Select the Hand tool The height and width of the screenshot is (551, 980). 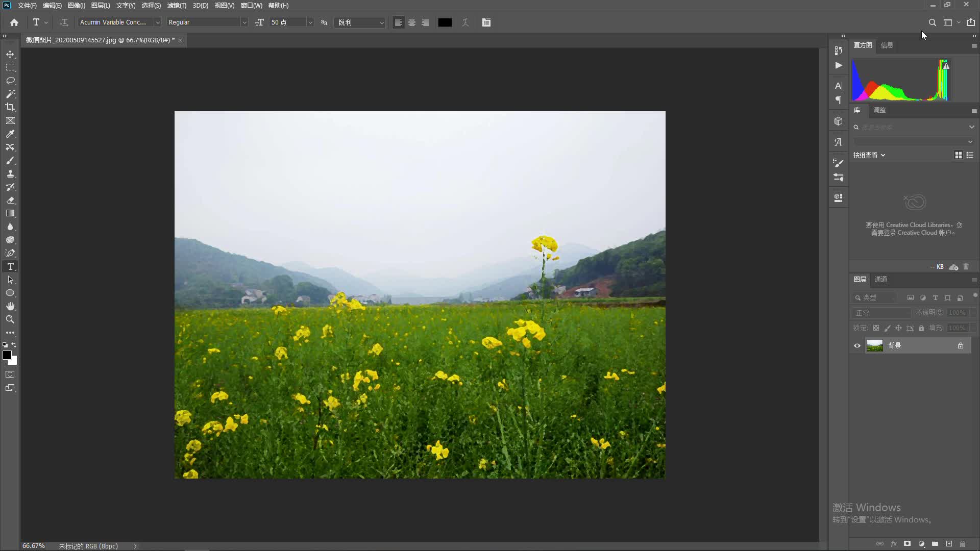pyautogui.click(x=10, y=306)
